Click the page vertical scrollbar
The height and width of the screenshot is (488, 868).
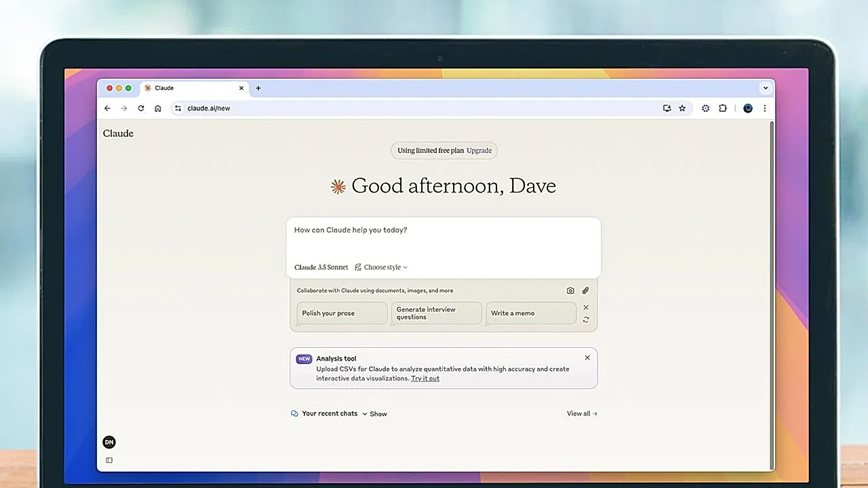(x=772, y=295)
